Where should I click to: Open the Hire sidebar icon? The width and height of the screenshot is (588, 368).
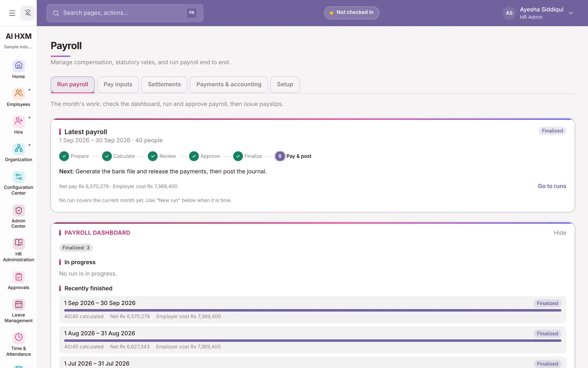[19, 122]
